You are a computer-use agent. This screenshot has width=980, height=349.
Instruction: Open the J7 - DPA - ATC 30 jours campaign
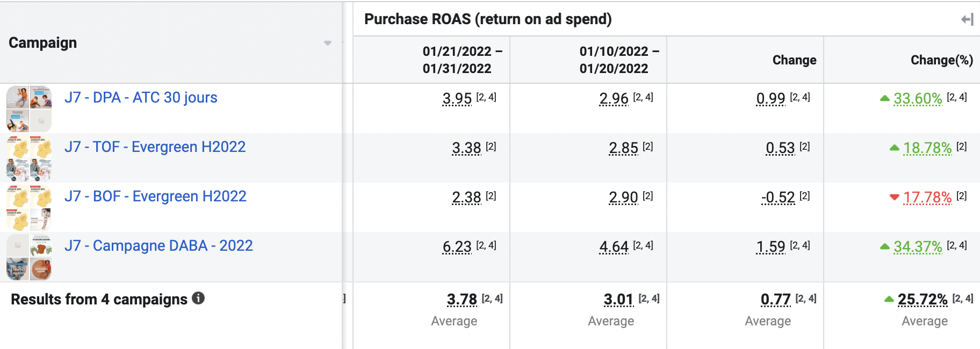(141, 98)
